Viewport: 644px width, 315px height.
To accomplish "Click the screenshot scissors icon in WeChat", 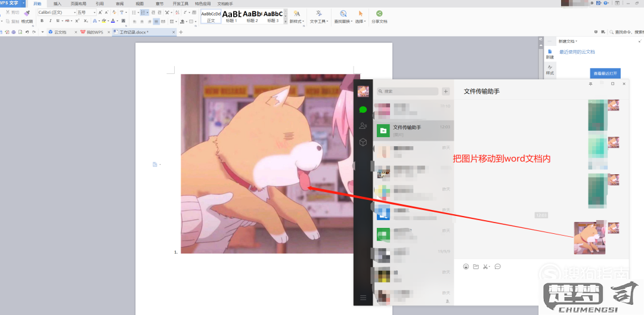I will coord(485,267).
